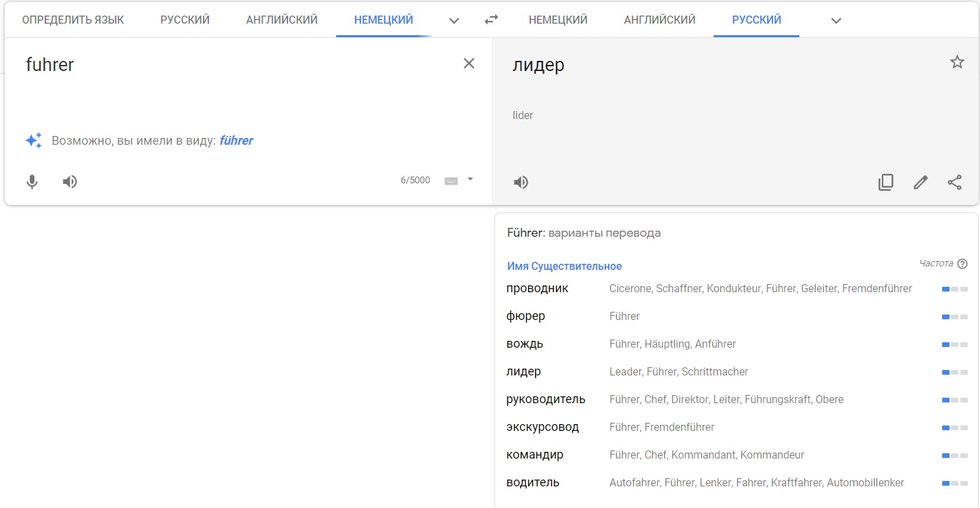Expand the target language list chevron
980x508 pixels.
coord(836,20)
